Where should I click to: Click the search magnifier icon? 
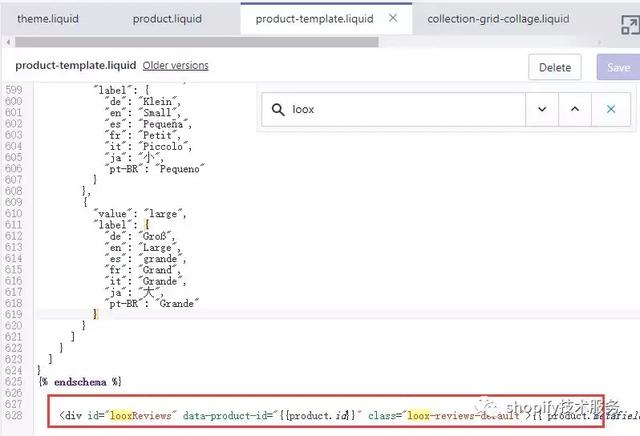pos(278,109)
